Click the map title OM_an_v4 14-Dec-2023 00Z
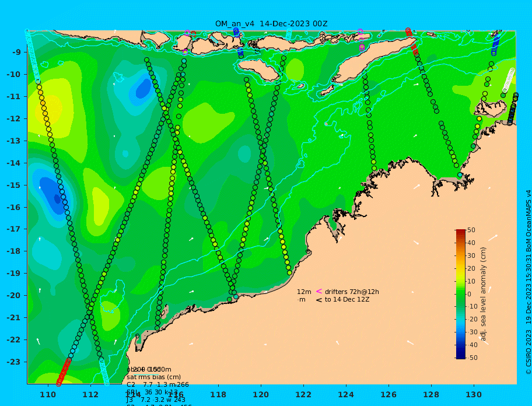Screen dimensions: 532x406 pyautogui.click(x=271, y=24)
